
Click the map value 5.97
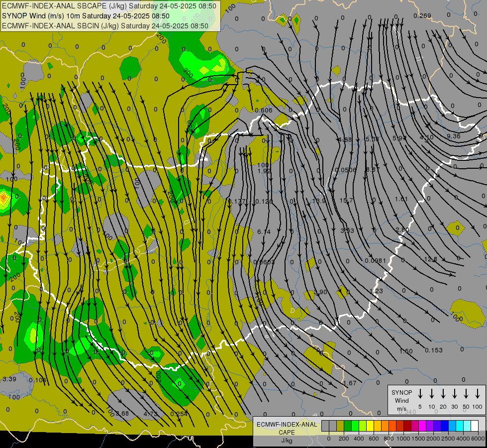[399, 138]
